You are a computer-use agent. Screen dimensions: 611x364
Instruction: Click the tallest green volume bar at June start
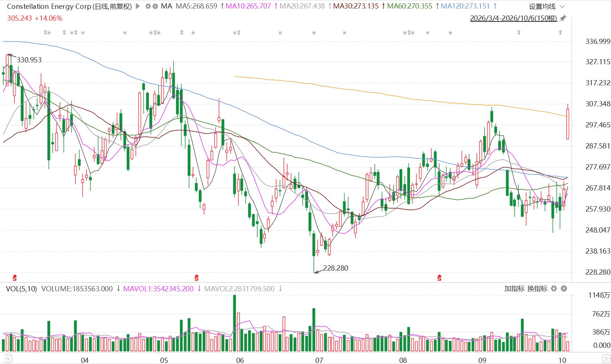tap(235, 323)
